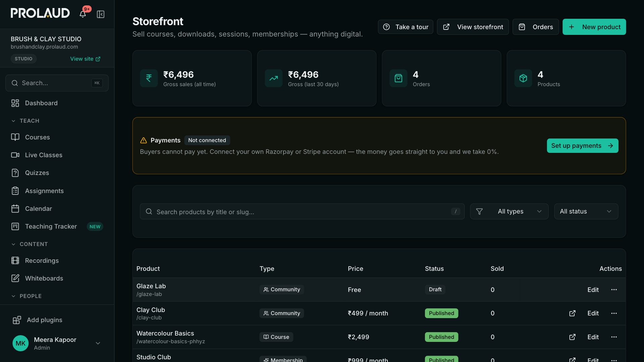Follow the View site link
This screenshot has width=644, height=362.
[x=85, y=59]
